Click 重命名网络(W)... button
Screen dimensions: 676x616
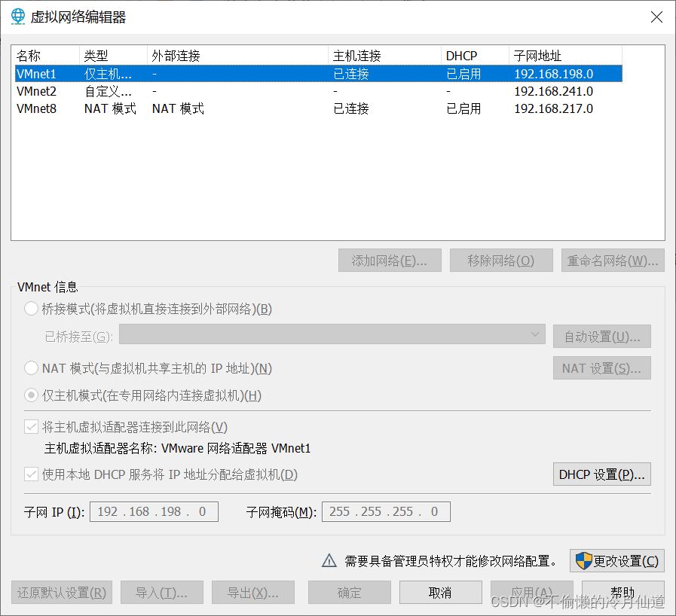(x=613, y=261)
